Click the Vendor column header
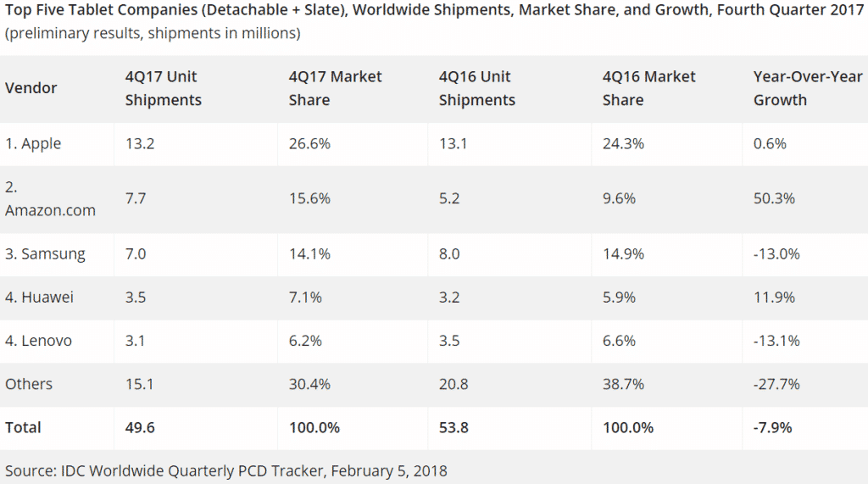 pos(31,88)
